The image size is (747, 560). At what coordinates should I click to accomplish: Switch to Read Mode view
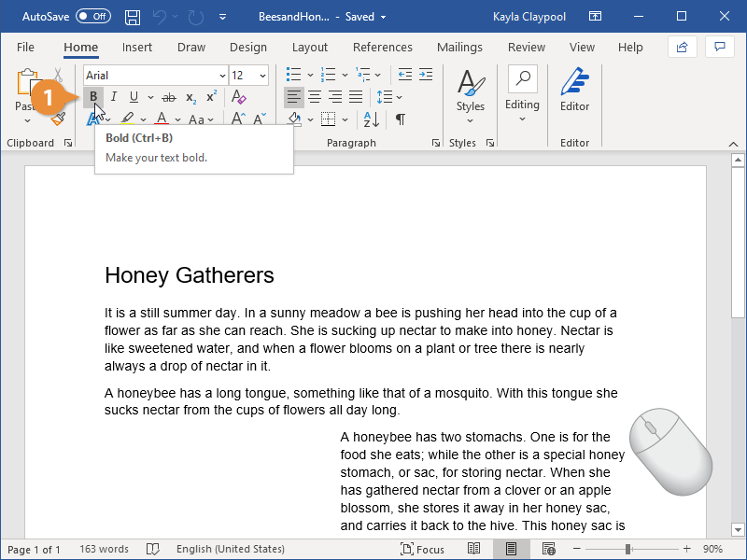[474, 550]
